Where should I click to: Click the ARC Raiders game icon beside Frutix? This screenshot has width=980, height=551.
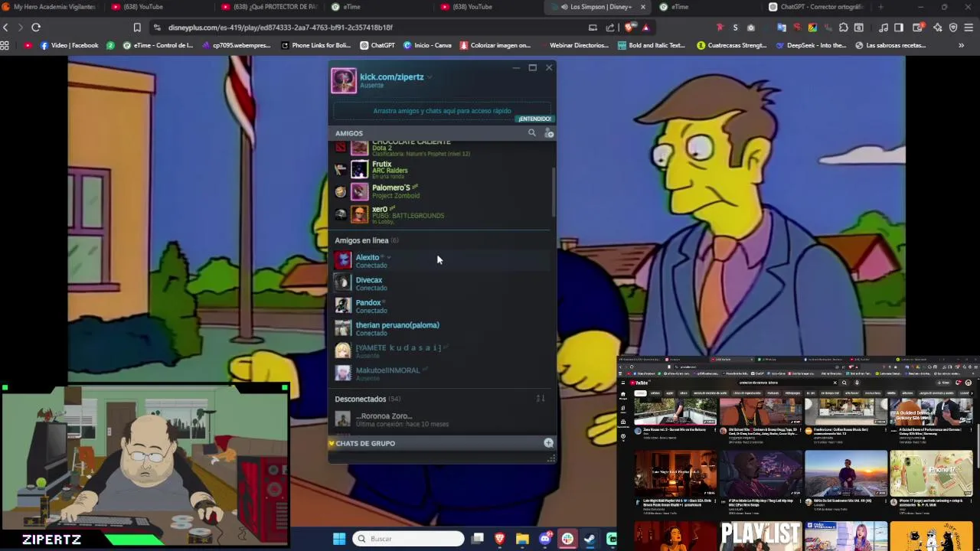point(341,170)
